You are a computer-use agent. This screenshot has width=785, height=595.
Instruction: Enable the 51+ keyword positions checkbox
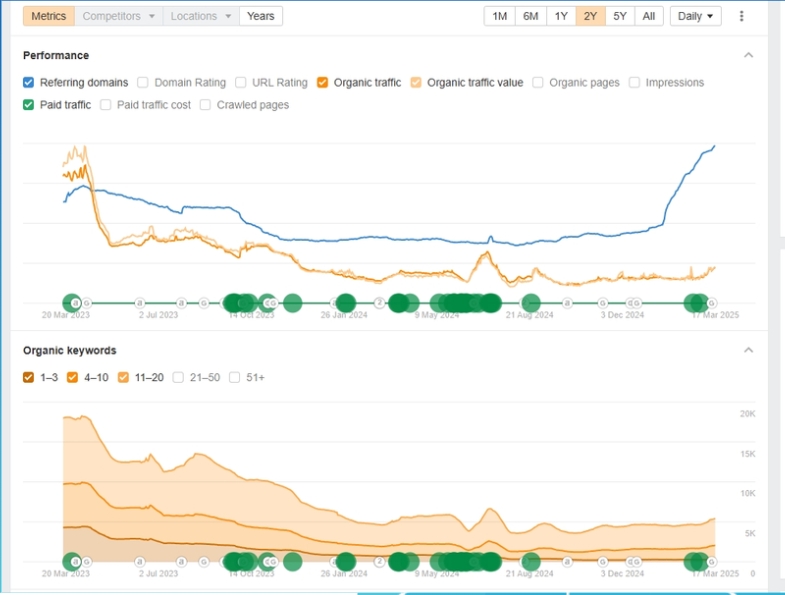(234, 377)
